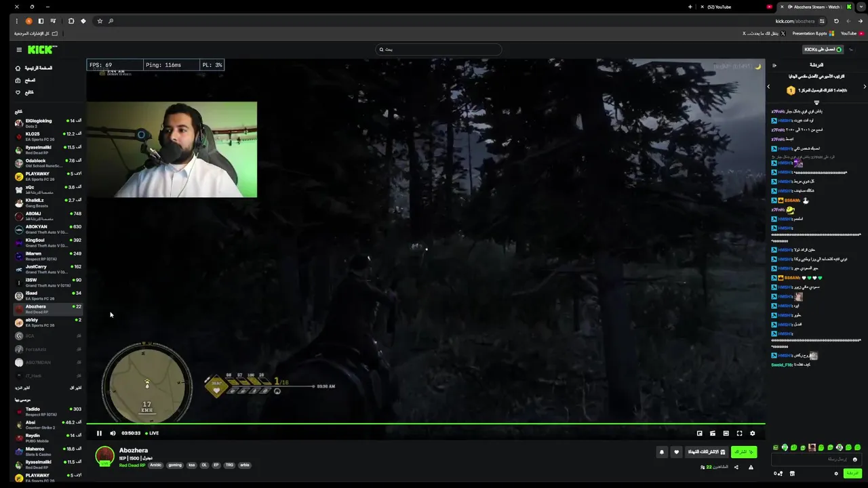Image resolution: width=868 pixels, height=488 pixels.
Task: Select the Arabic tag chip
Action: (x=156, y=466)
